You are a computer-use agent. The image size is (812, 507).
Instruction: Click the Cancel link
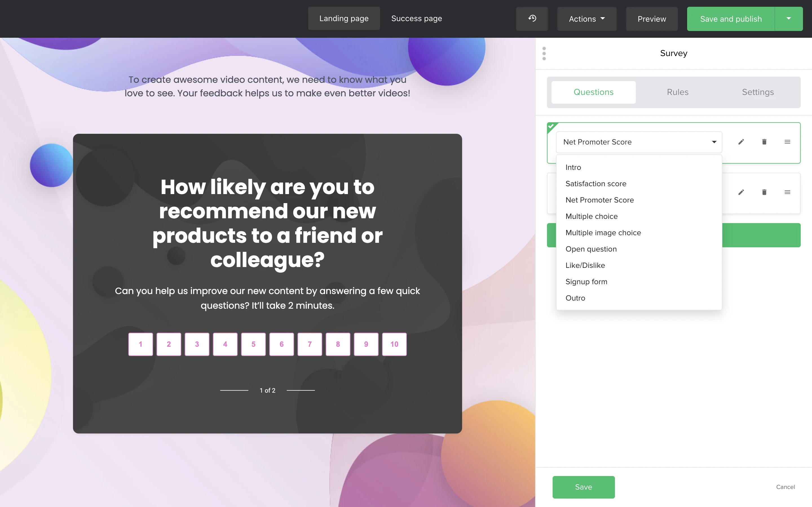point(785,487)
